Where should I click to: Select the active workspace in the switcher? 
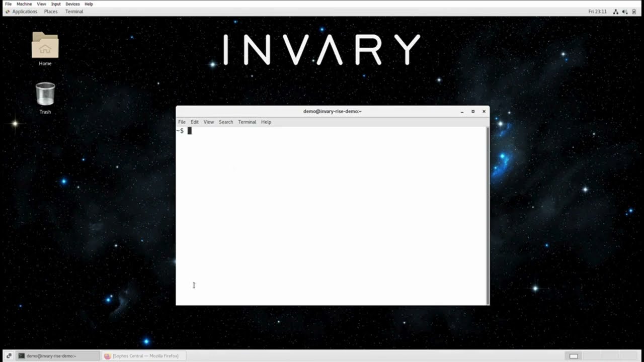[x=574, y=356]
